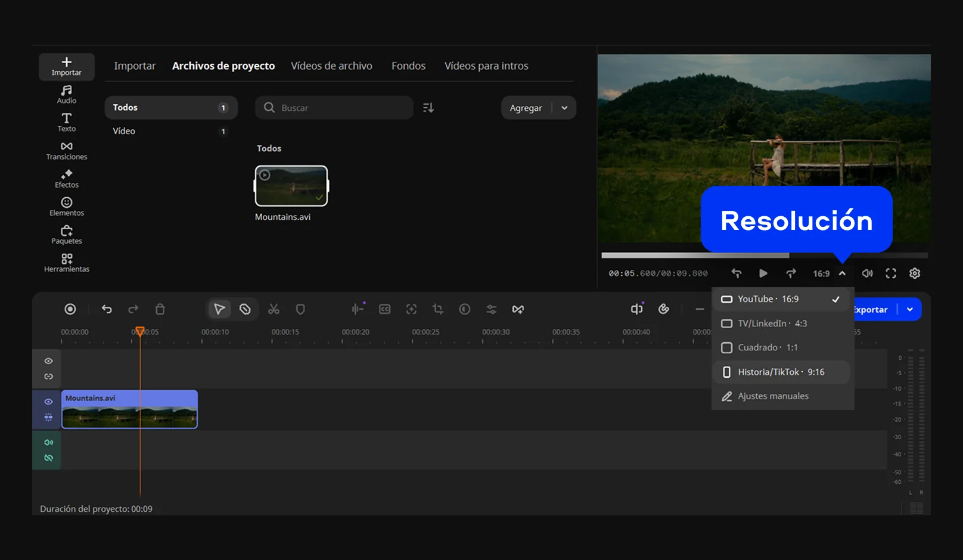Image resolution: width=963 pixels, height=560 pixels.
Task: Click the crop tool icon
Action: (438, 309)
